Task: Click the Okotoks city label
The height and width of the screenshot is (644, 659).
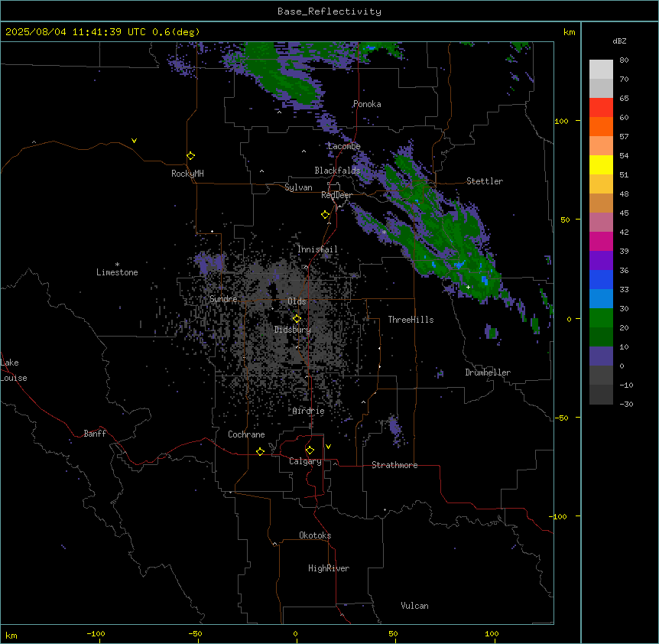Action: pyautogui.click(x=315, y=535)
